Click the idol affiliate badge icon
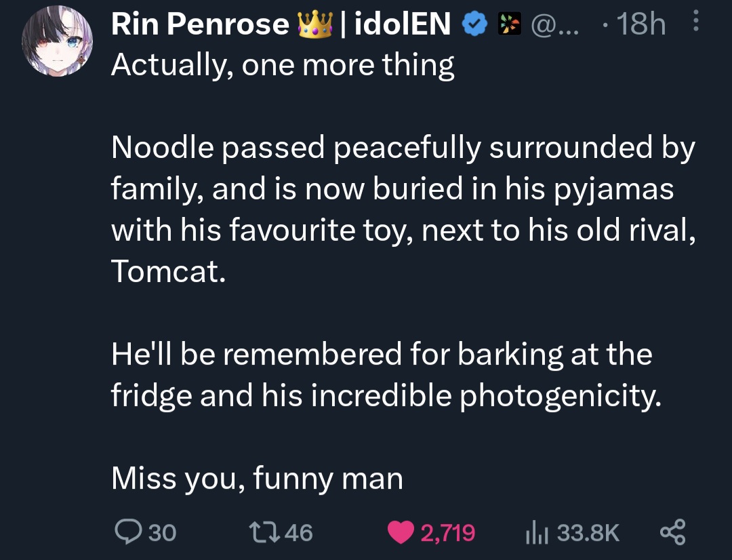The image size is (732, 560). click(x=509, y=24)
